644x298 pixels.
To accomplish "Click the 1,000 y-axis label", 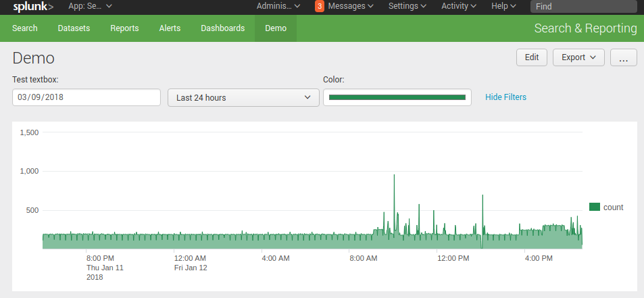I will click(x=29, y=171).
